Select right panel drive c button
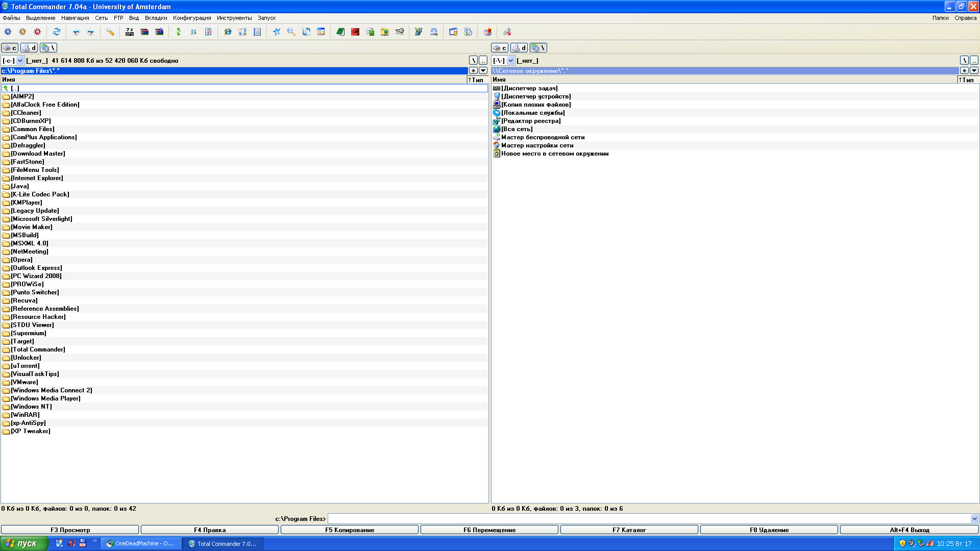Screen dimensions: 980x551 tap(500, 47)
